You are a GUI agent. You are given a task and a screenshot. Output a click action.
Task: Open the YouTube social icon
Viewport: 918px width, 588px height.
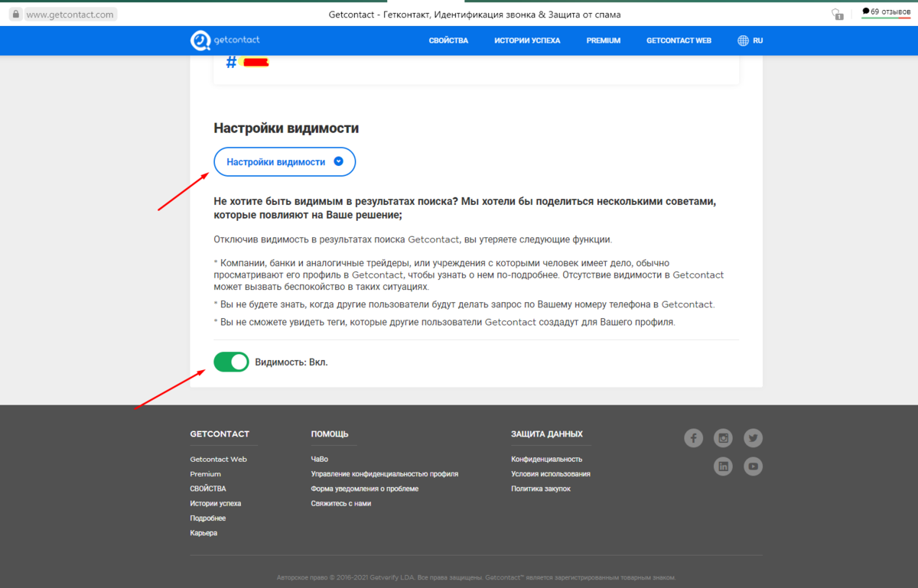[754, 466]
